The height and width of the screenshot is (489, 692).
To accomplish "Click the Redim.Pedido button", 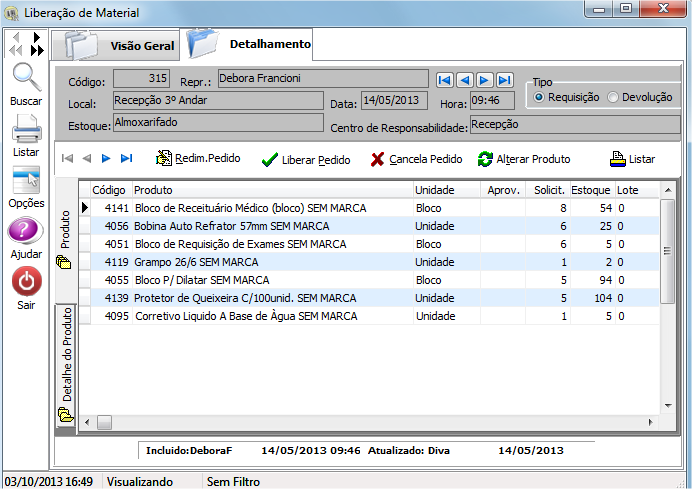I will pyautogui.click(x=198, y=159).
